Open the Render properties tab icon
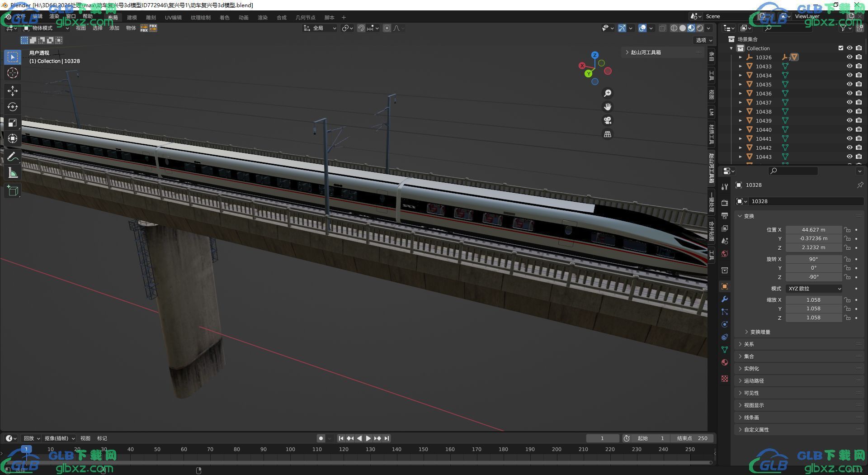The height and width of the screenshot is (475, 868). point(725,203)
